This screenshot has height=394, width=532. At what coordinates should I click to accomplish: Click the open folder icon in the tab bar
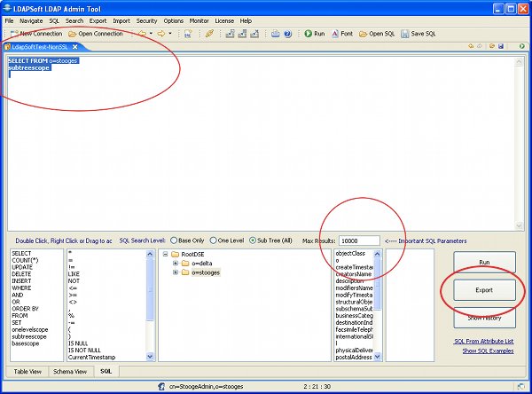click(492, 46)
